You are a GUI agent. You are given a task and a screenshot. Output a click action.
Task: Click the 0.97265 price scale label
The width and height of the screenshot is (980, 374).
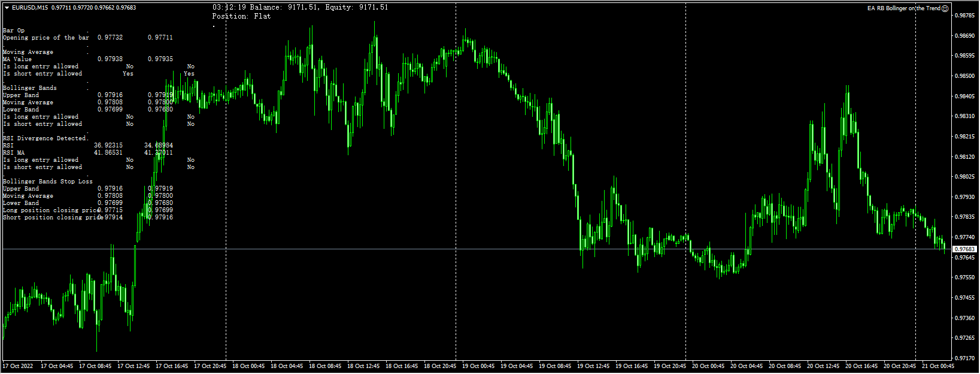click(x=964, y=338)
